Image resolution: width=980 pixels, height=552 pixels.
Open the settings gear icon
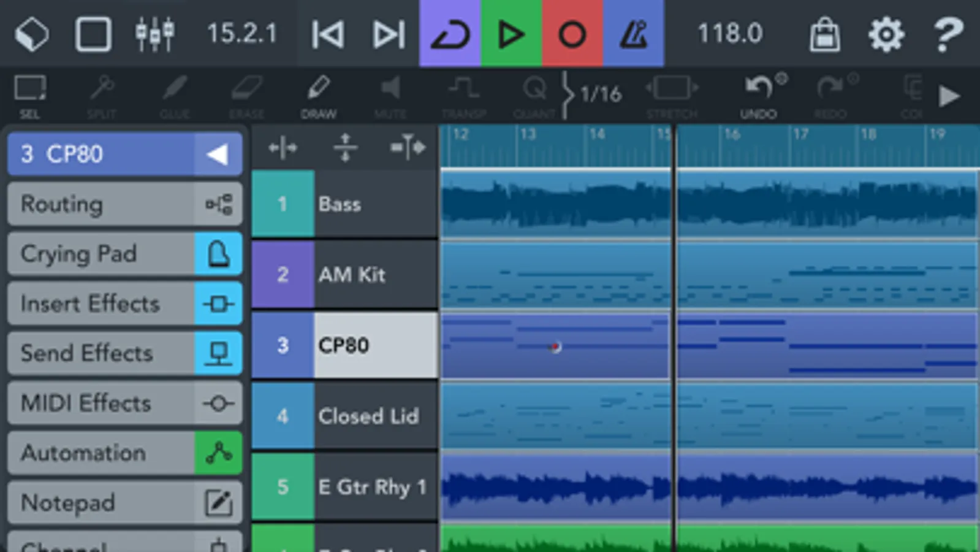[886, 34]
